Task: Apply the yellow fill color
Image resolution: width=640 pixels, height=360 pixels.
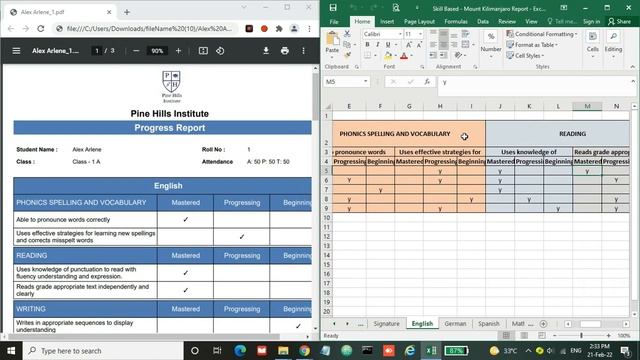Action: (388, 56)
